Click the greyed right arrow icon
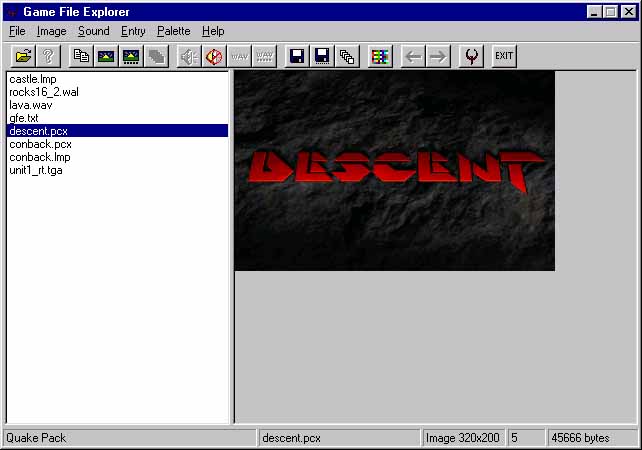This screenshot has height=450, width=642. click(438, 56)
